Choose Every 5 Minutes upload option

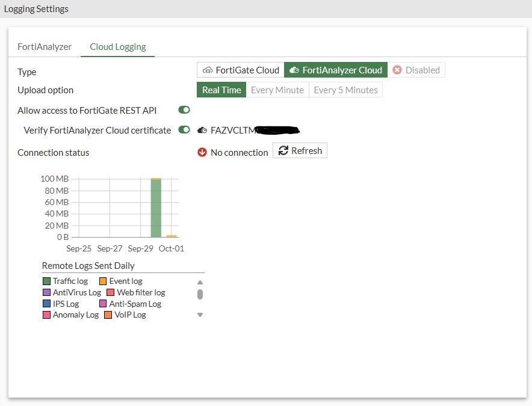click(345, 90)
